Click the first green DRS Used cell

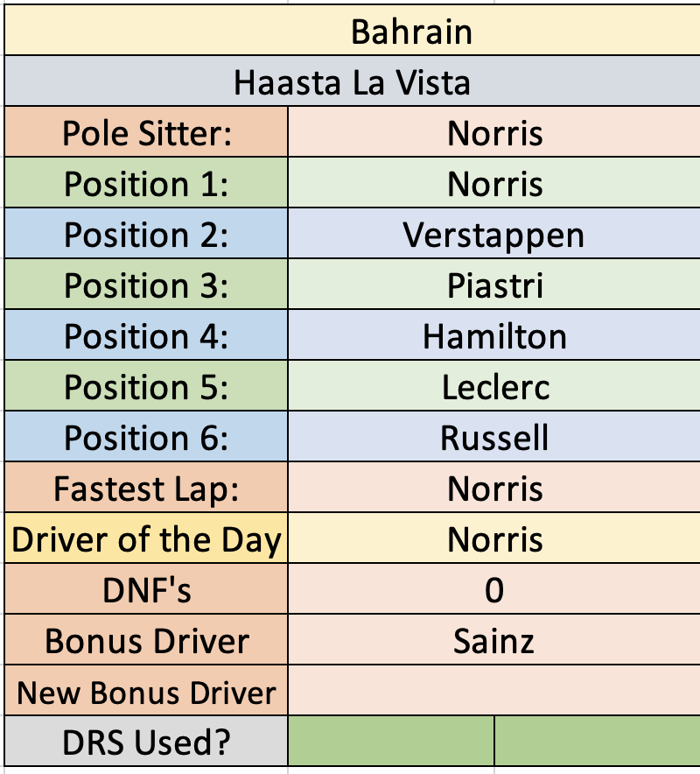click(x=391, y=741)
